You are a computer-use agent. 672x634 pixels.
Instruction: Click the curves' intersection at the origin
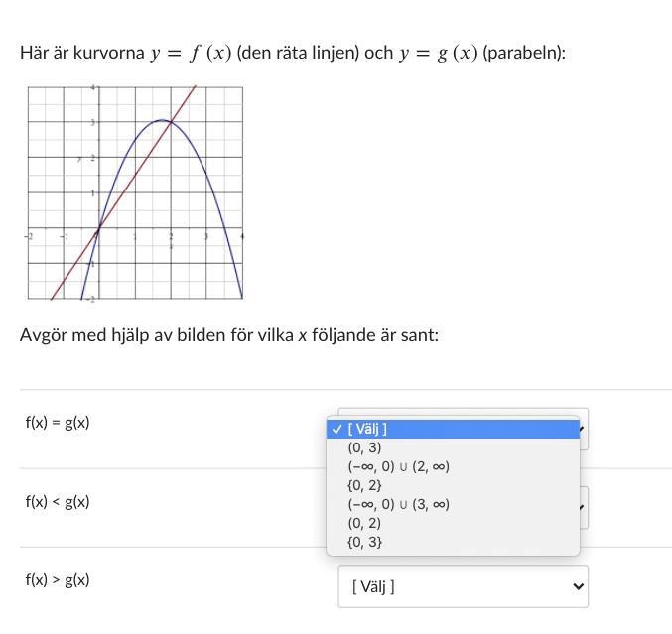tap(98, 229)
